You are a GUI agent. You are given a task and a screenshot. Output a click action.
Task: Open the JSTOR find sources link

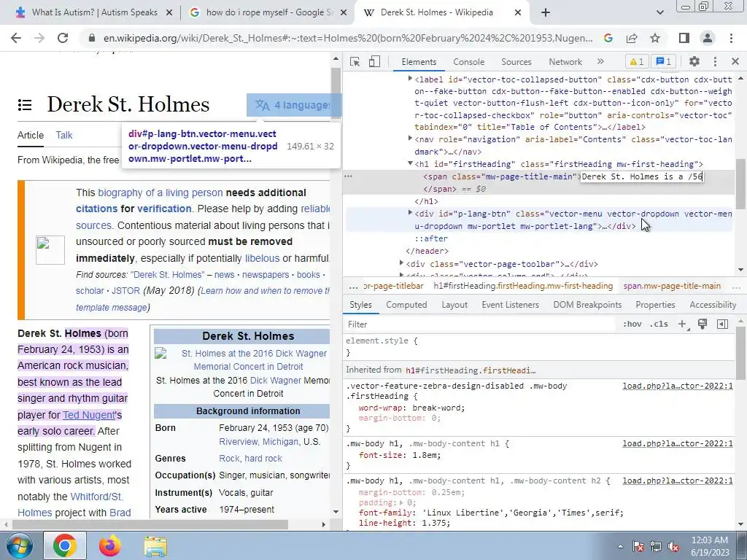point(125,290)
